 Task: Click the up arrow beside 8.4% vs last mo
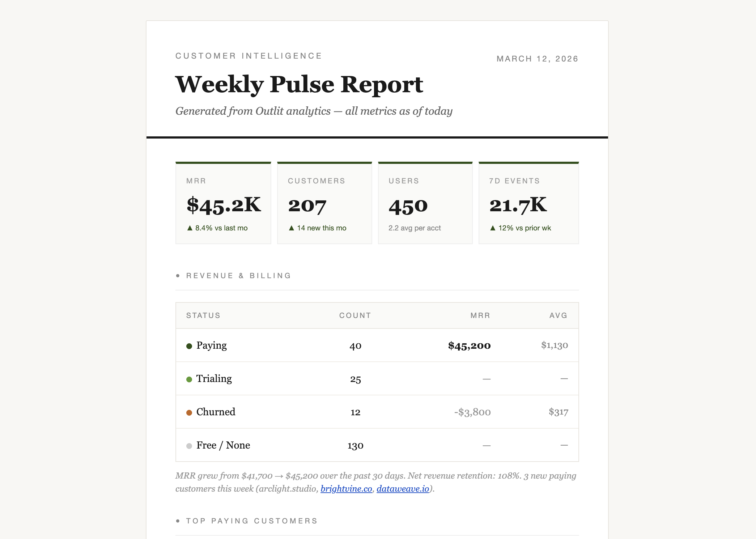pos(190,228)
